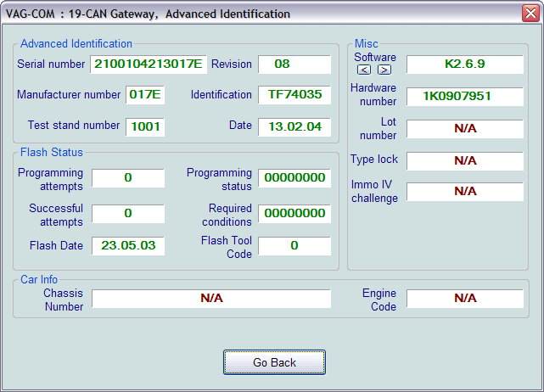Click the Hardware number field 1K0907951

(x=465, y=97)
